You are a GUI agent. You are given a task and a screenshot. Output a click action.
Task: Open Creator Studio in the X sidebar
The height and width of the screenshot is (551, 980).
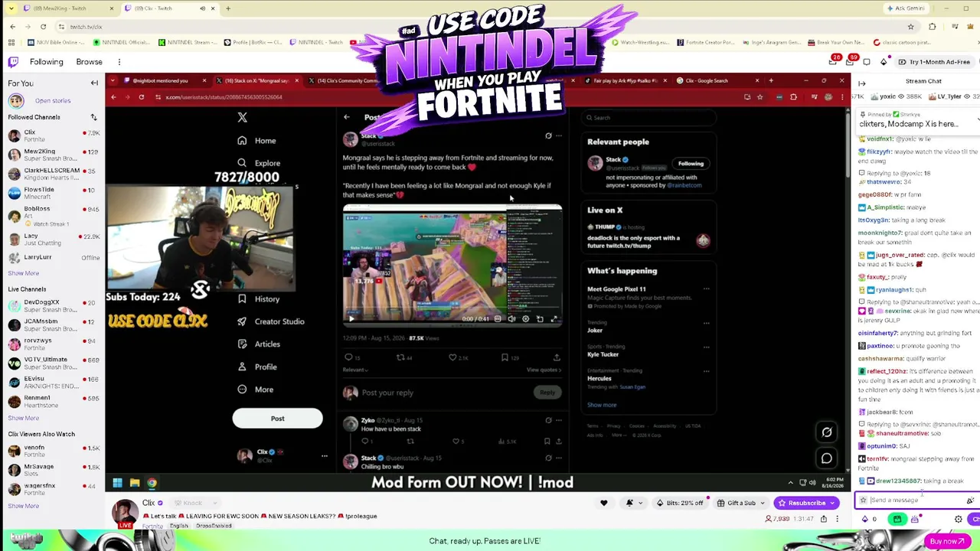[x=270, y=321]
